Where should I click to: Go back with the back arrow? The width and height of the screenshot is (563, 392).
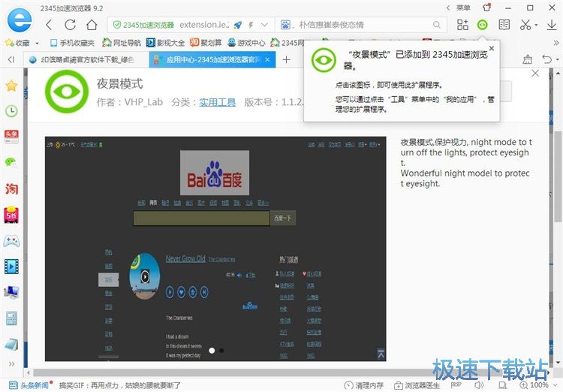[x=49, y=25]
